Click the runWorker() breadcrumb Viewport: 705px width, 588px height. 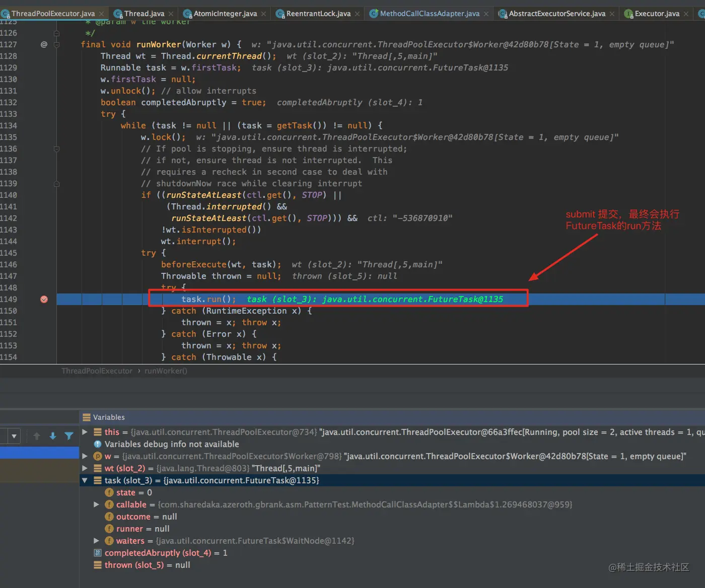coord(166,371)
